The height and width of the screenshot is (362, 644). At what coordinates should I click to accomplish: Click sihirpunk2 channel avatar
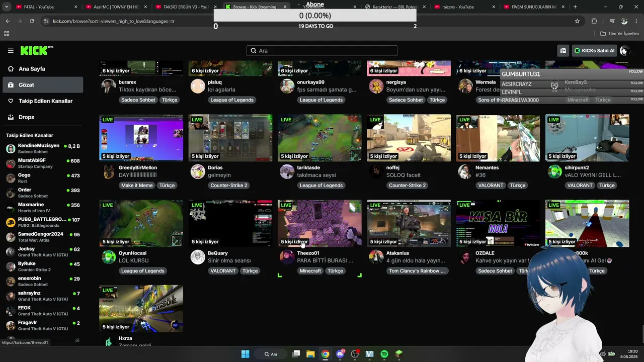pos(554,171)
